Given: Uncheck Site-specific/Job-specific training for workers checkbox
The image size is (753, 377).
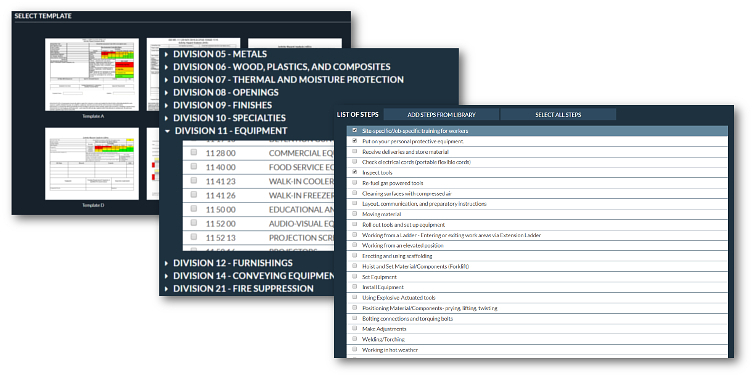Looking at the screenshot, I should click(x=355, y=130).
